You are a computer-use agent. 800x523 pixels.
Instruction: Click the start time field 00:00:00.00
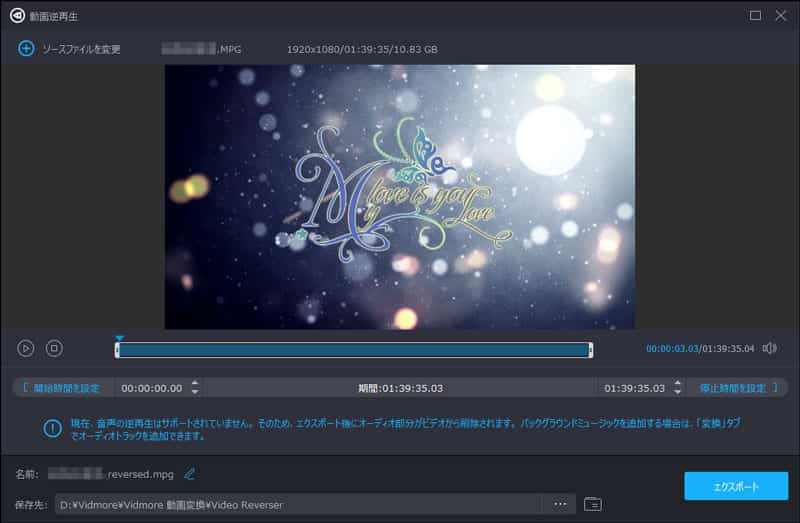click(x=152, y=388)
